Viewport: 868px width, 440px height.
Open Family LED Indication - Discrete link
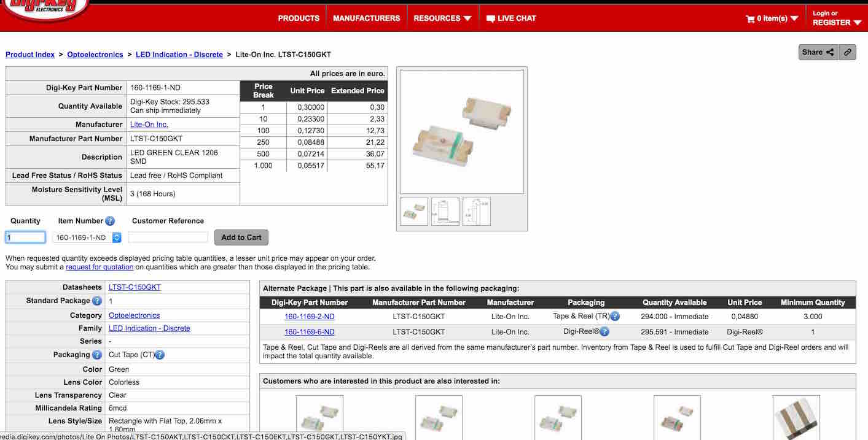click(149, 328)
